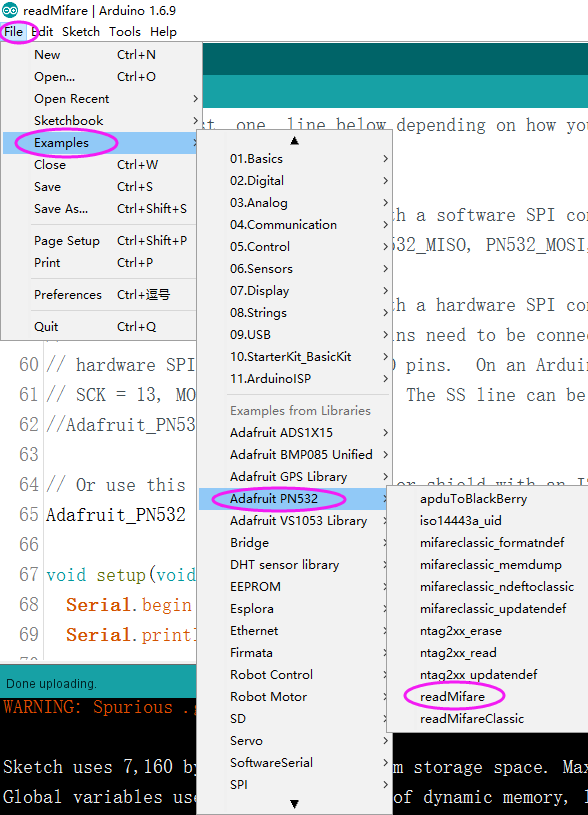This screenshot has height=815, width=588.
Task: Open the Help menu
Action: [x=163, y=32]
